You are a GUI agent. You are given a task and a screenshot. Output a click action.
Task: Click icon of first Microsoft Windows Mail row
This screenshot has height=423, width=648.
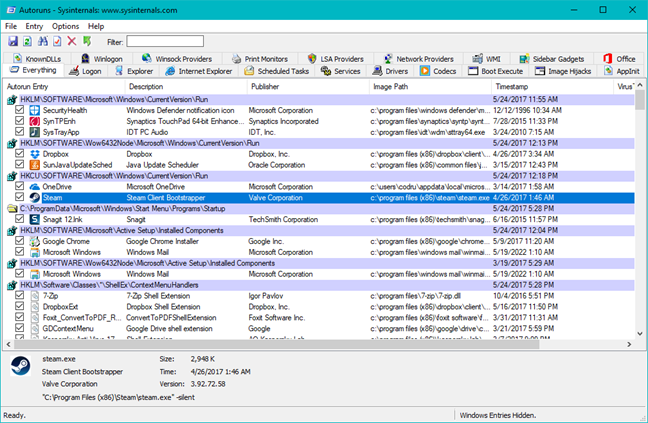35,252
